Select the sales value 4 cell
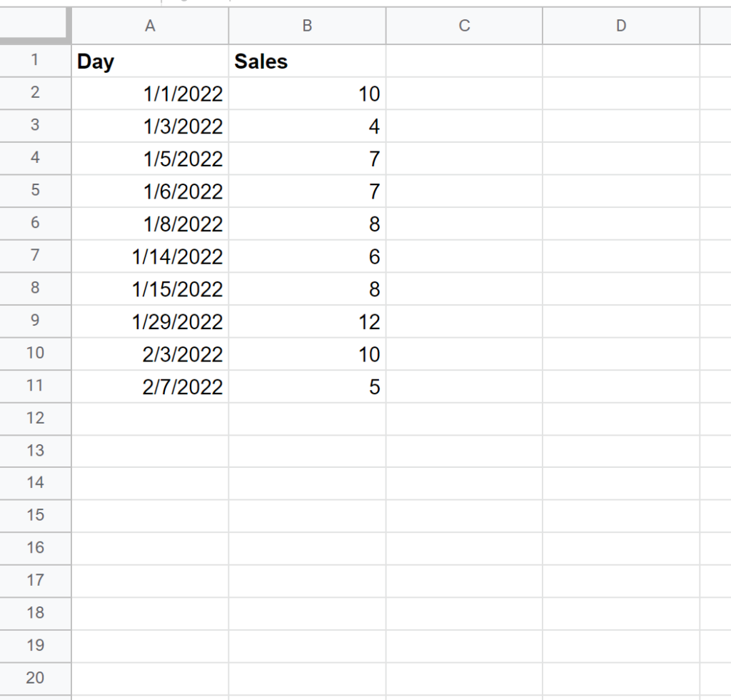The image size is (731, 700). click(x=307, y=126)
